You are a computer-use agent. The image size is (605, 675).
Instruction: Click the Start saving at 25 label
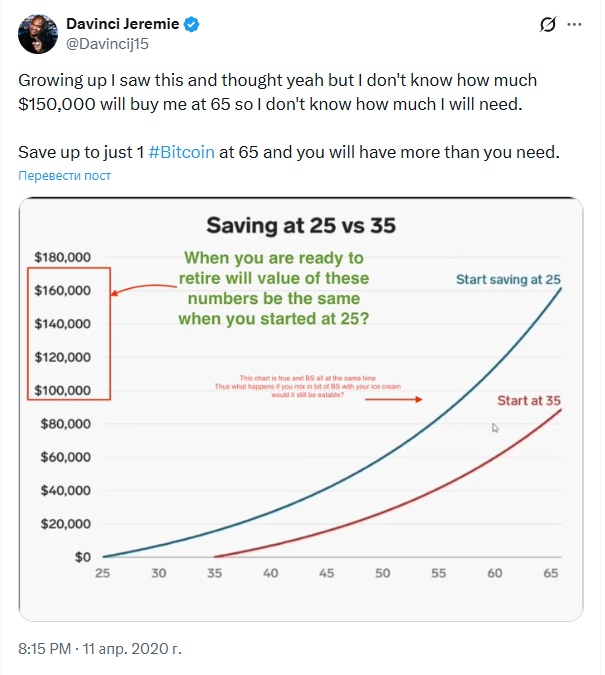[508, 279]
